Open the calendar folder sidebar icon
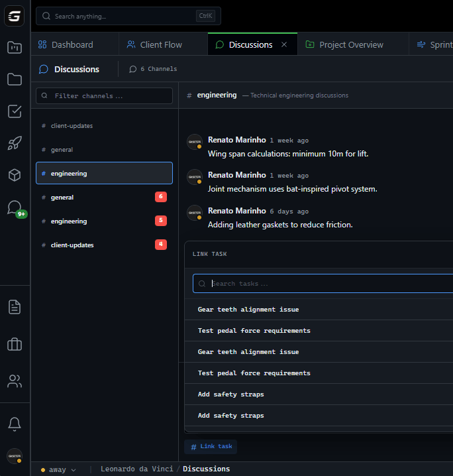Image resolution: width=453 pixels, height=476 pixels. [15, 48]
